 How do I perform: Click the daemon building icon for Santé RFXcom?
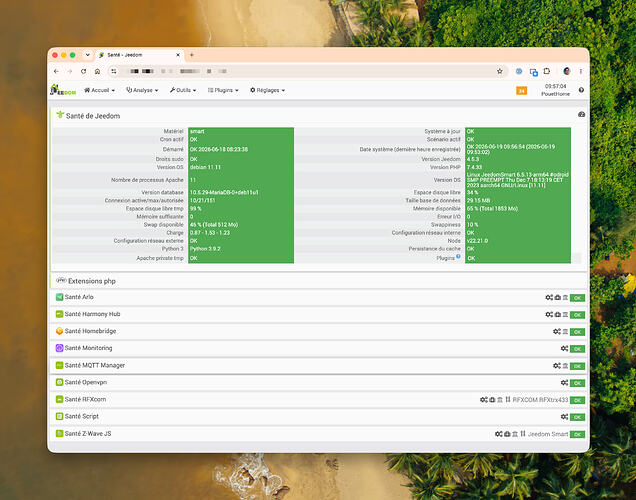point(500,400)
